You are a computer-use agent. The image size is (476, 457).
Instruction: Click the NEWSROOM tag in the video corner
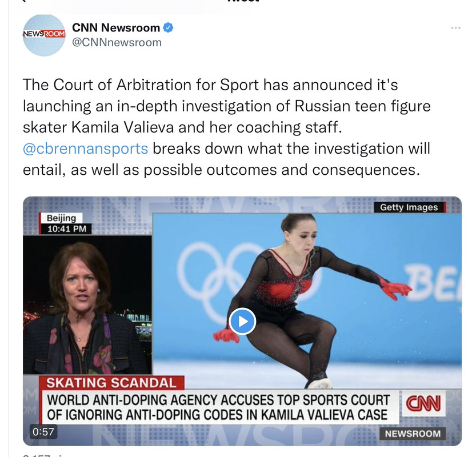click(413, 434)
